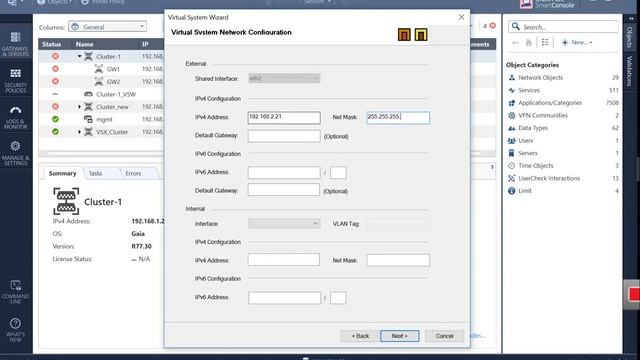
Task: Open Gateways & Servers view
Action: [16, 44]
